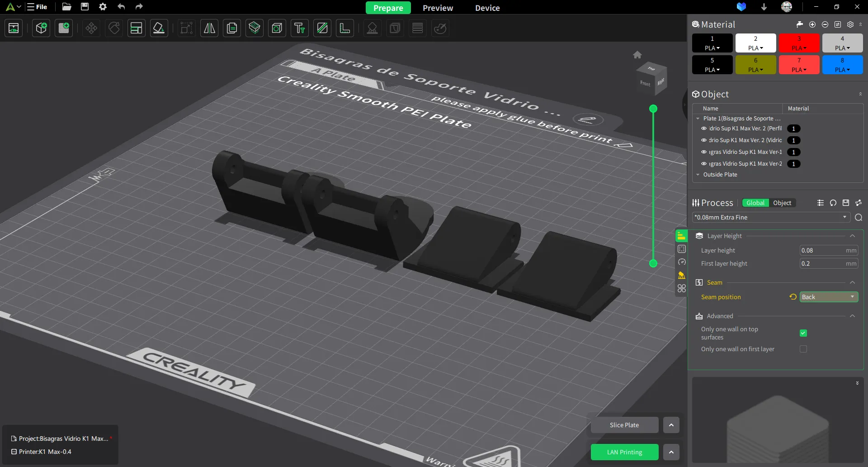Click the Process search magnifier icon
The image size is (868, 467).
(859, 218)
